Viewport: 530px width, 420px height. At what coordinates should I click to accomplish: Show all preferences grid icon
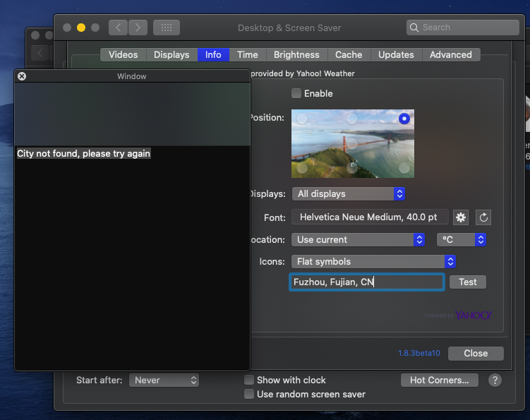167,28
